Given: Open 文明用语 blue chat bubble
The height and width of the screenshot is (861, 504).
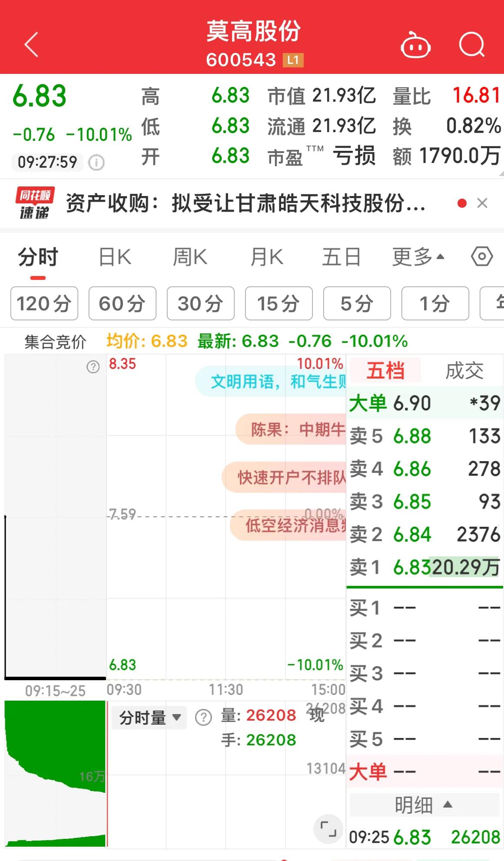Looking at the screenshot, I should 271,382.
